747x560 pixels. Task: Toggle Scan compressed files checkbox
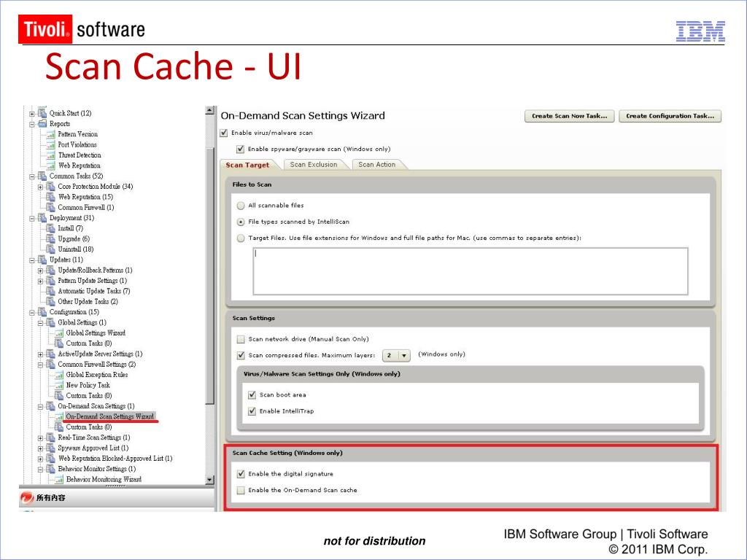click(241, 355)
